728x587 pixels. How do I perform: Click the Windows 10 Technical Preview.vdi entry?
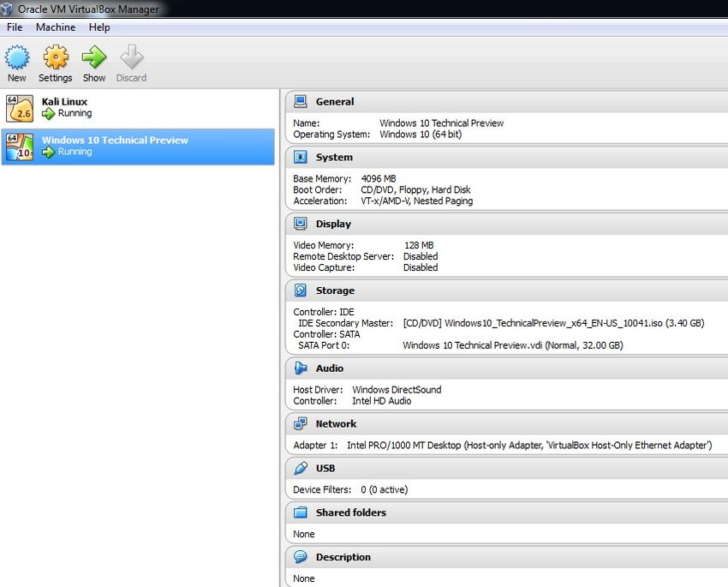pos(513,345)
